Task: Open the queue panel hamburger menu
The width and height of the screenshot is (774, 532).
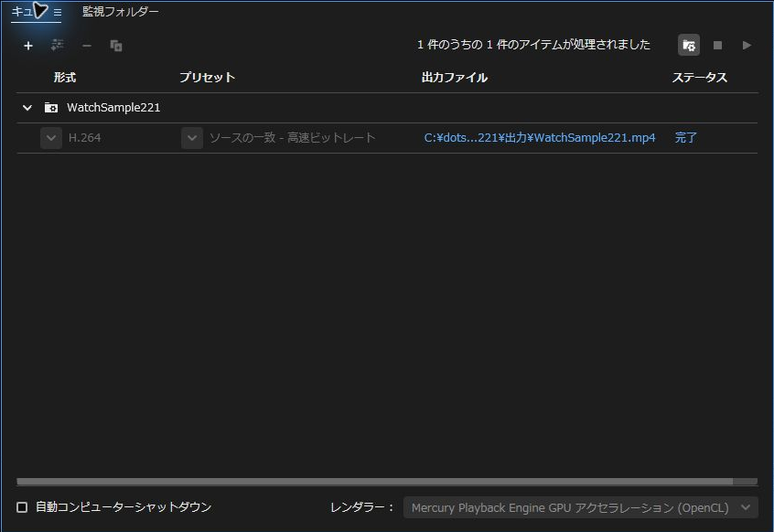Action: pyautogui.click(x=58, y=12)
